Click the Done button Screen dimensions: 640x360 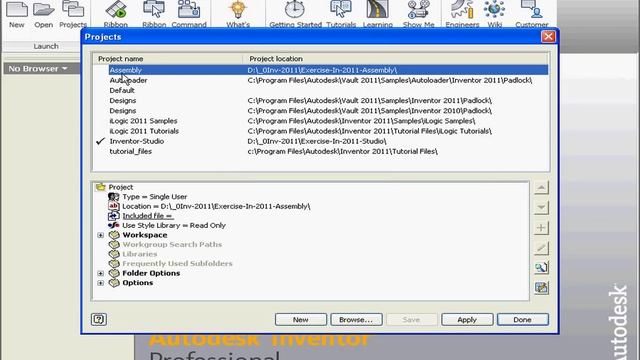pyautogui.click(x=522, y=320)
